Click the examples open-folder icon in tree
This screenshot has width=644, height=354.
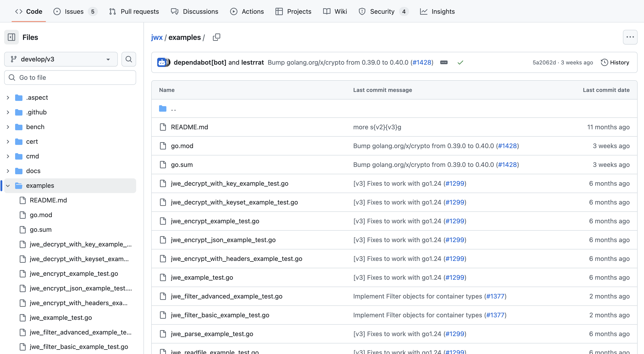[x=19, y=186]
